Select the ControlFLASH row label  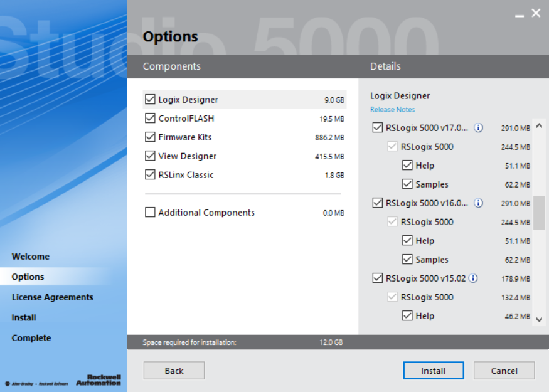186,119
